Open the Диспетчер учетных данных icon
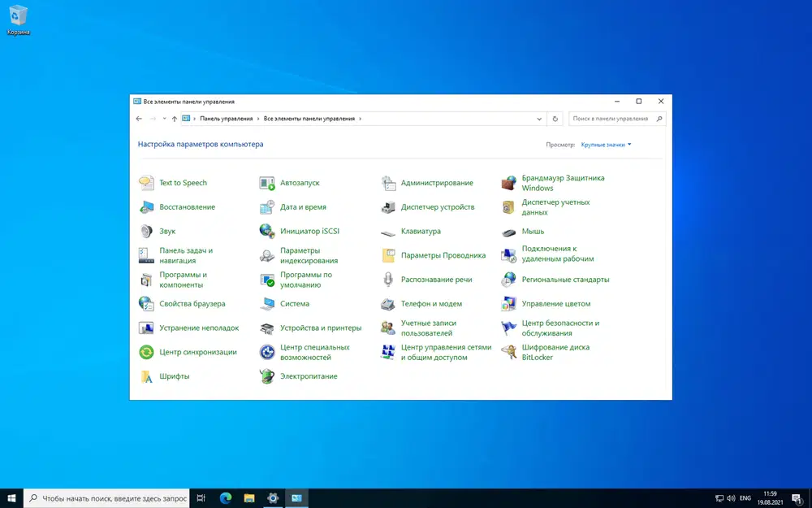The height and width of the screenshot is (508, 812). 508,206
